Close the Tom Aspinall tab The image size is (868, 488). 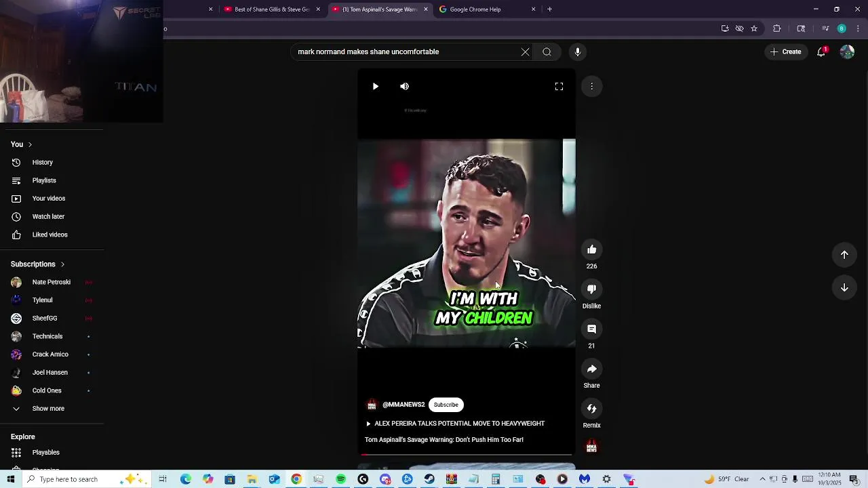[x=426, y=9]
